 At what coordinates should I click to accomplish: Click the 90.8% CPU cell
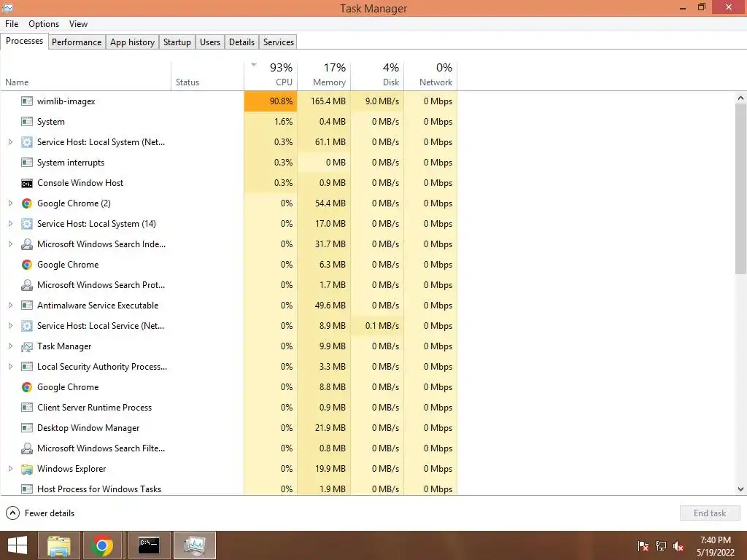[x=271, y=101]
